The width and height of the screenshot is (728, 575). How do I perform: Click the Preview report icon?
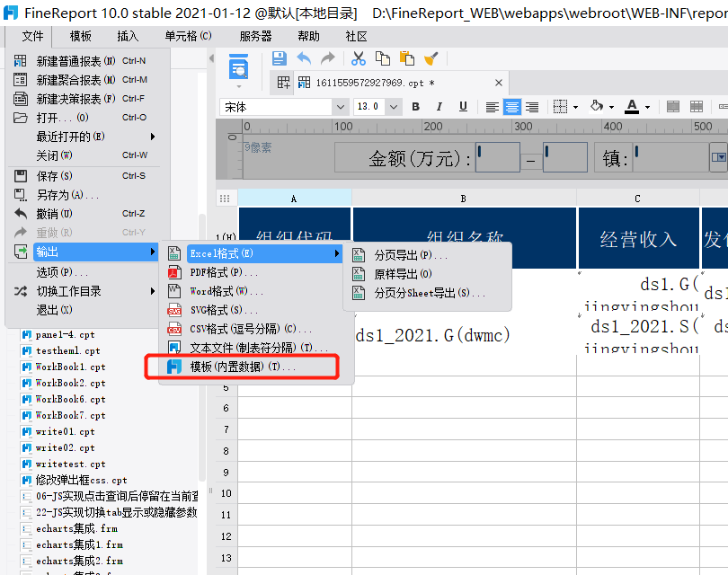tap(239, 66)
